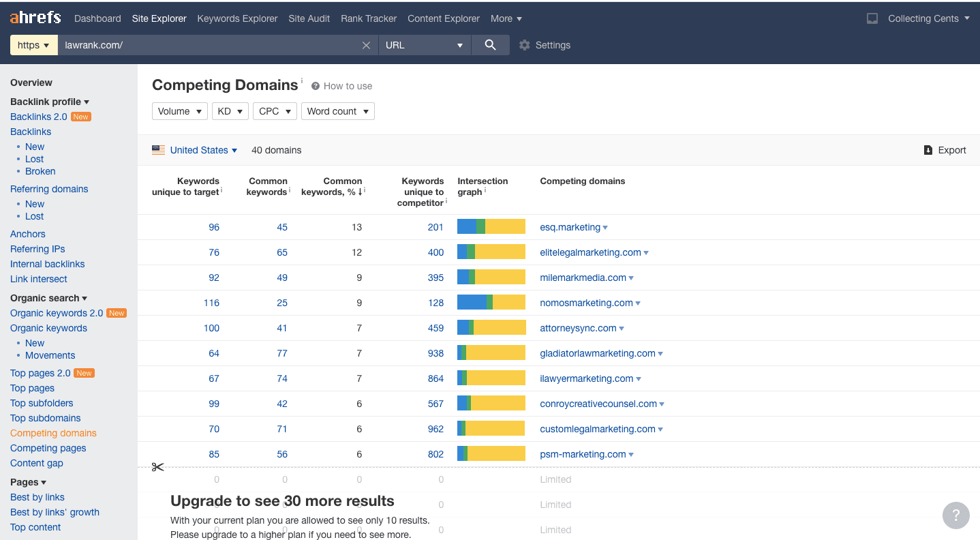
Task: Open the Site Audit tab
Action: (x=309, y=18)
